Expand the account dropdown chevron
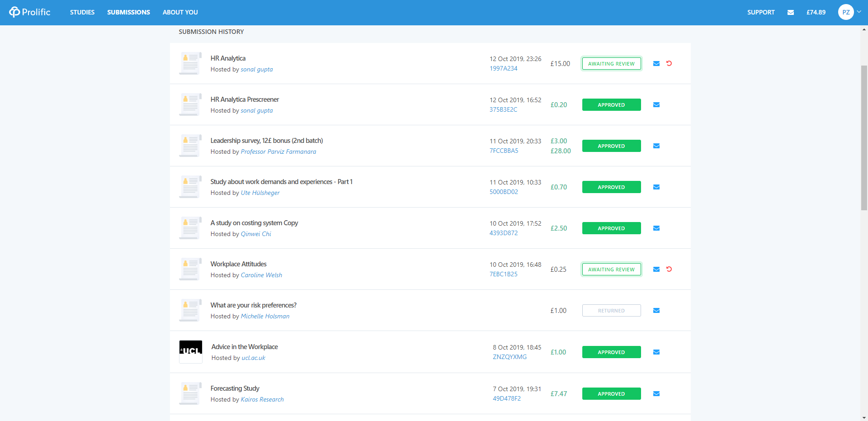Image resolution: width=868 pixels, height=421 pixels. click(859, 12)
